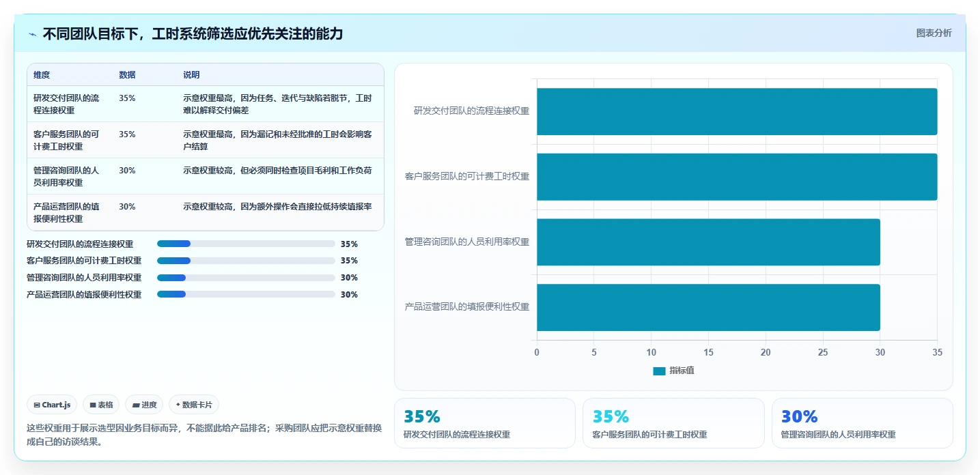The height and width of the screenshot is (475, 980).
Task: Click the 30% value in 产品运营团队 table row
Action: click(x=127, y=206)
